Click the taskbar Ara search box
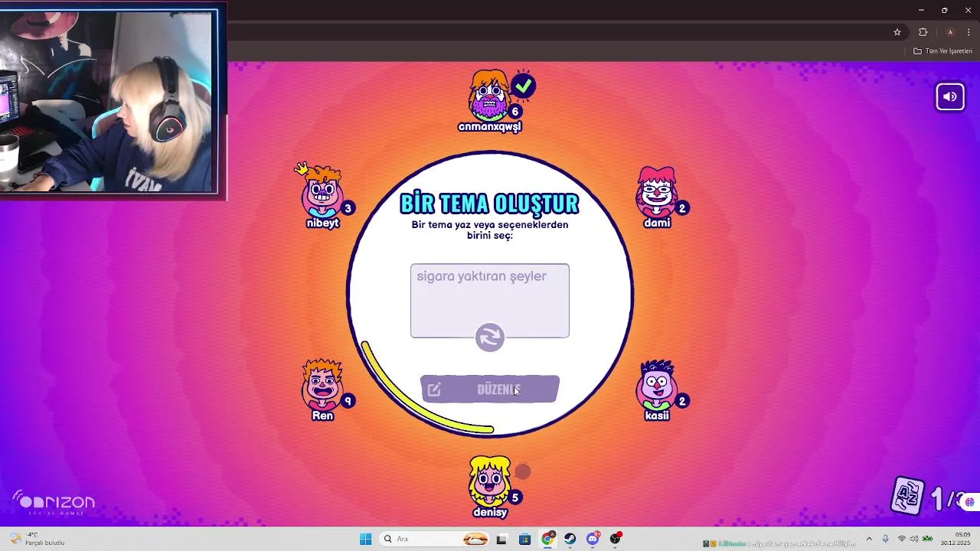Image resolution: width=980 pixels, height=551 pixels. click(435, 539)
